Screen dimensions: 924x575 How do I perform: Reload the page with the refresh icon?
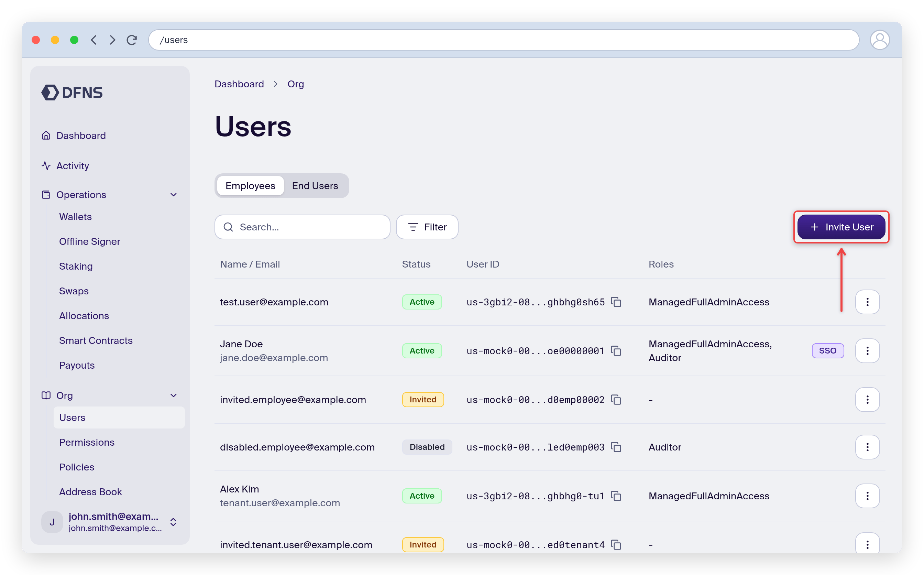click(x=132, y=40)
